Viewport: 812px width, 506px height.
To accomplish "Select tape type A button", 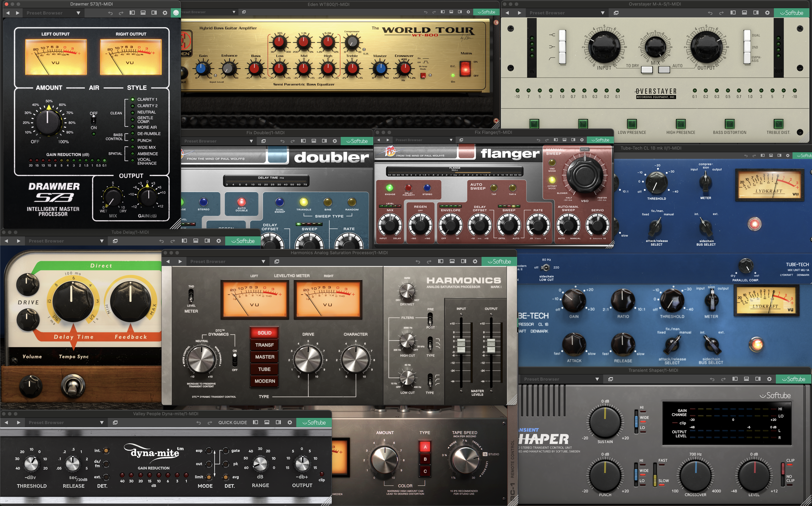I will (425, 447).
